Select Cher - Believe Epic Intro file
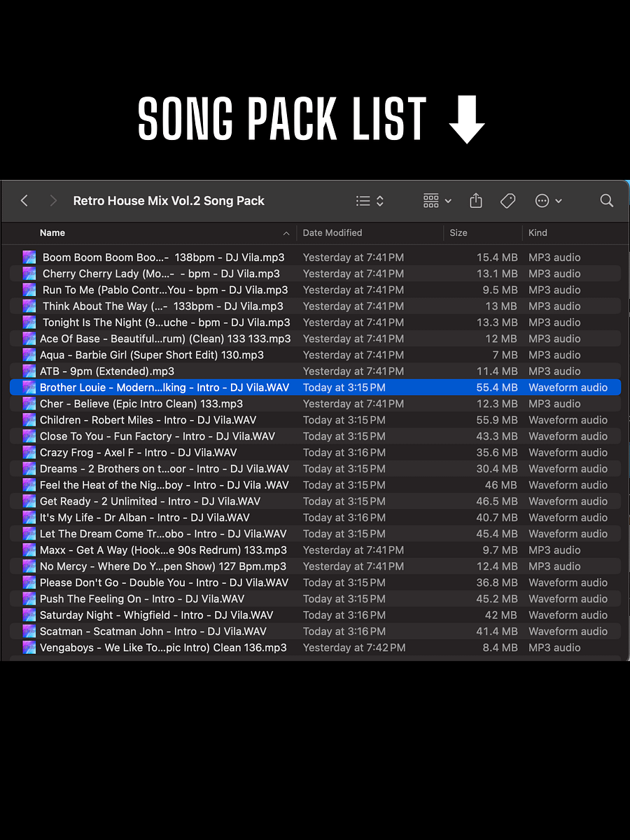Image resolution: width=630 pixels, height=840 pixels. pos(315,404)
